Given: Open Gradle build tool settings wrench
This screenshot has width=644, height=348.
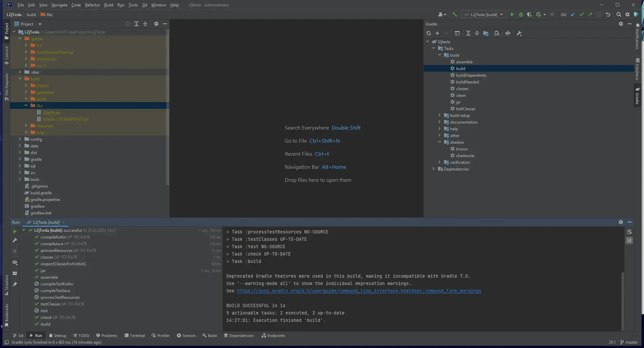Looking at the screenshot, I should click(519, 33).
